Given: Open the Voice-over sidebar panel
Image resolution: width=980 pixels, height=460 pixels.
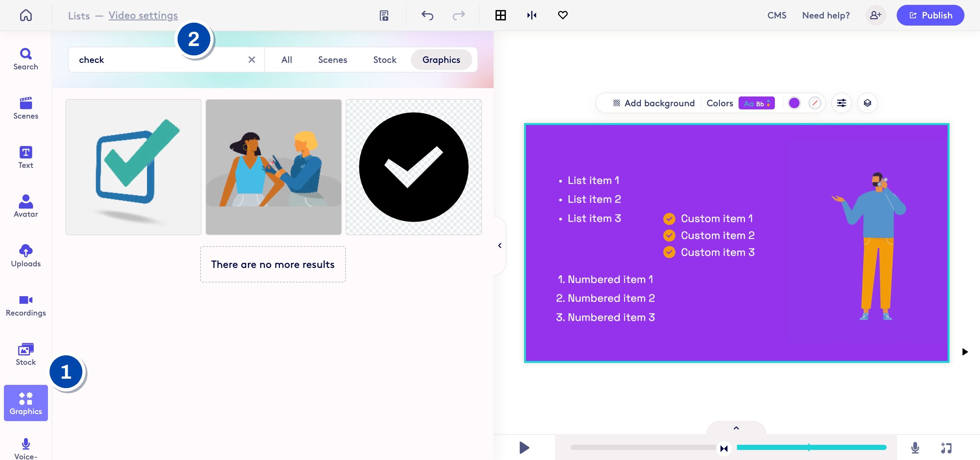Looking at the screenshot, I should click(x=26, y=449).
